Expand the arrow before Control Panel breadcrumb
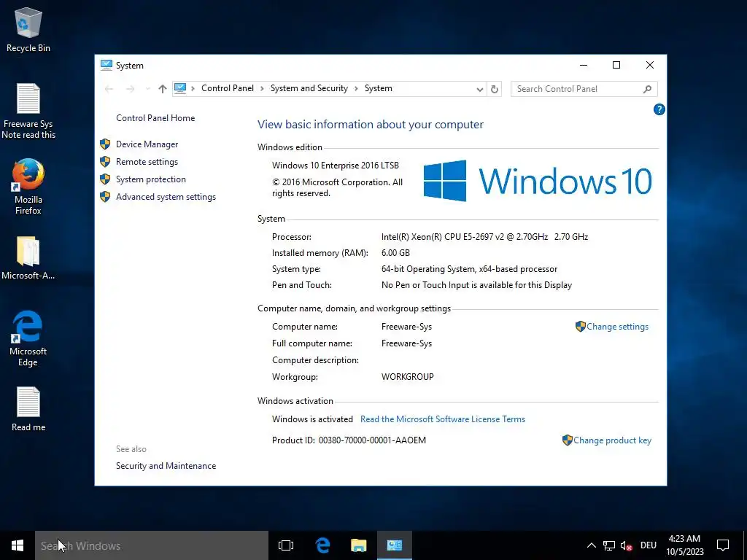This screenshot has height=560, width=747. pos(193,88)
